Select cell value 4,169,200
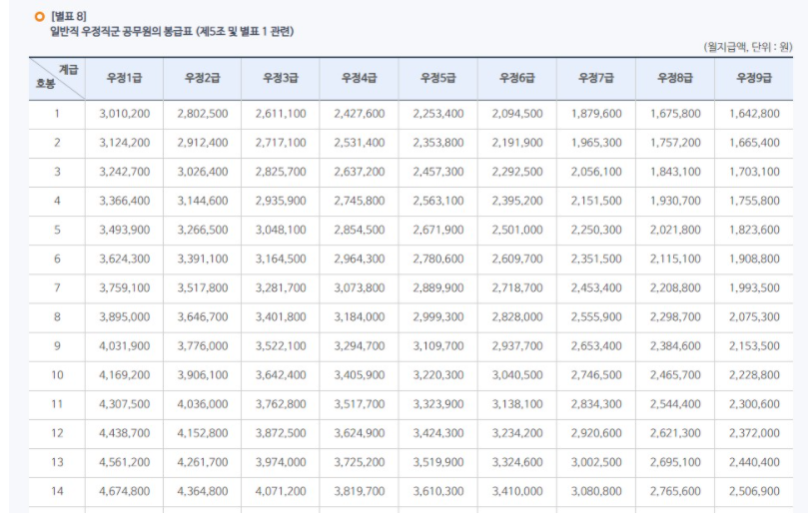The image size is (812, 524). [124, 375]
